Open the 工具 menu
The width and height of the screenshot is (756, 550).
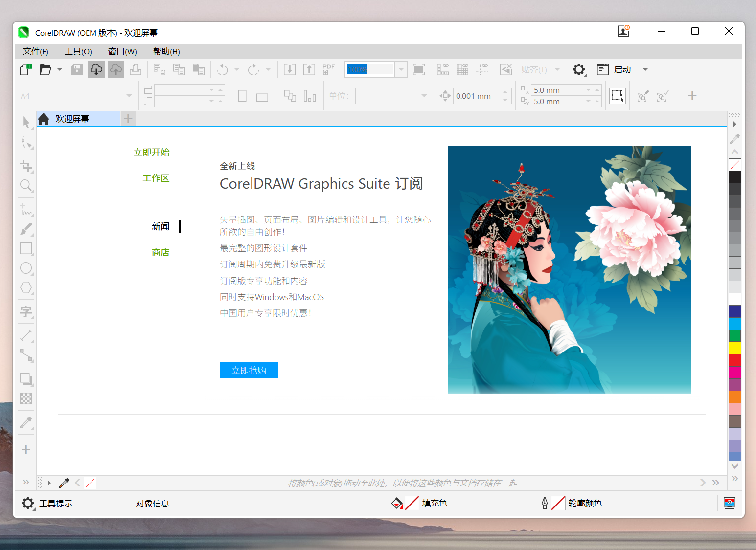(78, 51)
